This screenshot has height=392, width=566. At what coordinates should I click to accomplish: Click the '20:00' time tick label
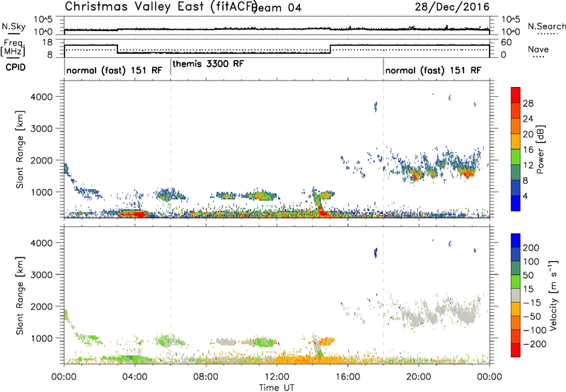[x=419, y=377]
